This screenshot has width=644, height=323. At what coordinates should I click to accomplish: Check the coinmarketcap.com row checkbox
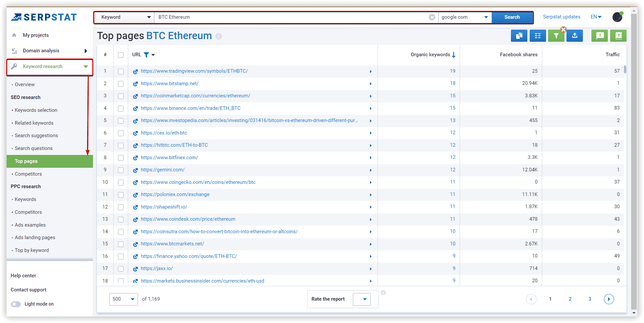click(x=121, y=96)
